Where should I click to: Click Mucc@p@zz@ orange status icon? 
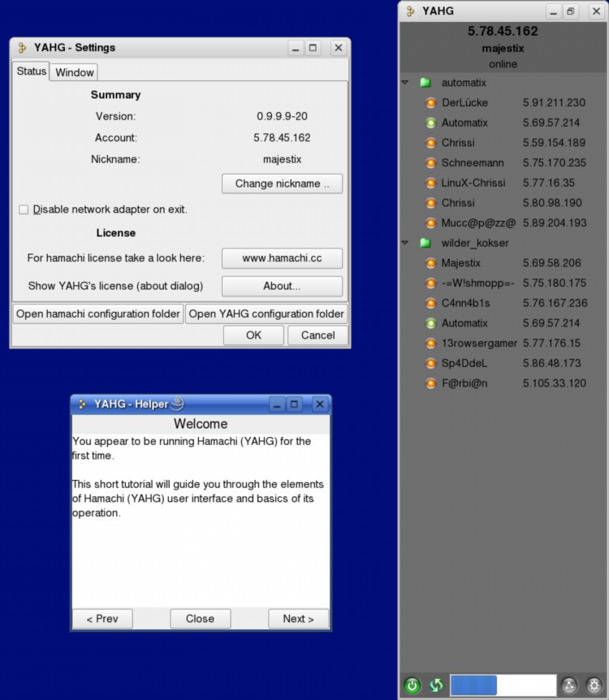(430, 223)
